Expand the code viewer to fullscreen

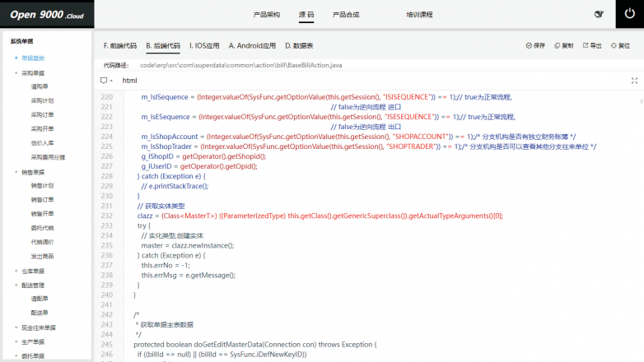634,81
